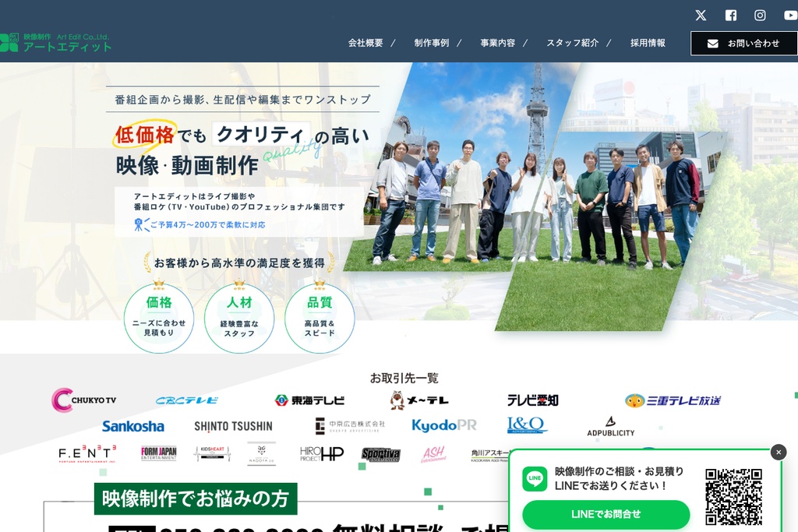Image resolution: width=798 pixels, height=532 pixels.
Task: Open the X (Twitter) social icon
Action: (701, 16)
